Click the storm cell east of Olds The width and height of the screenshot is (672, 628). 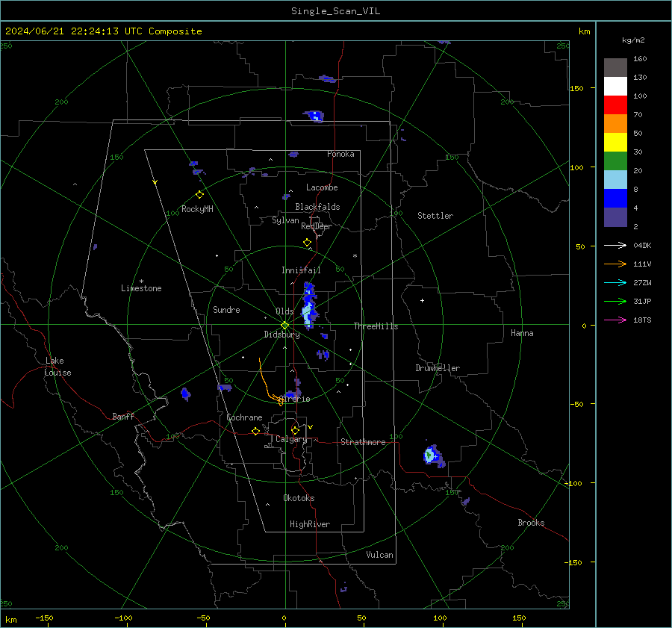pyautogui.click(x=309, y=305)
